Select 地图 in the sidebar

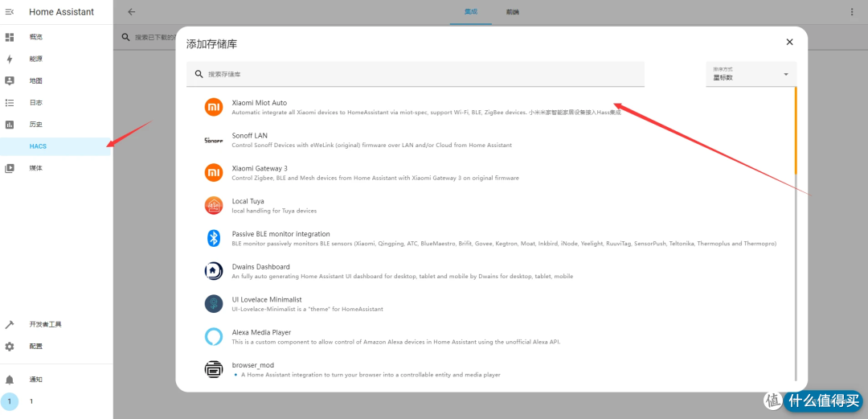(x=55, y=81)
